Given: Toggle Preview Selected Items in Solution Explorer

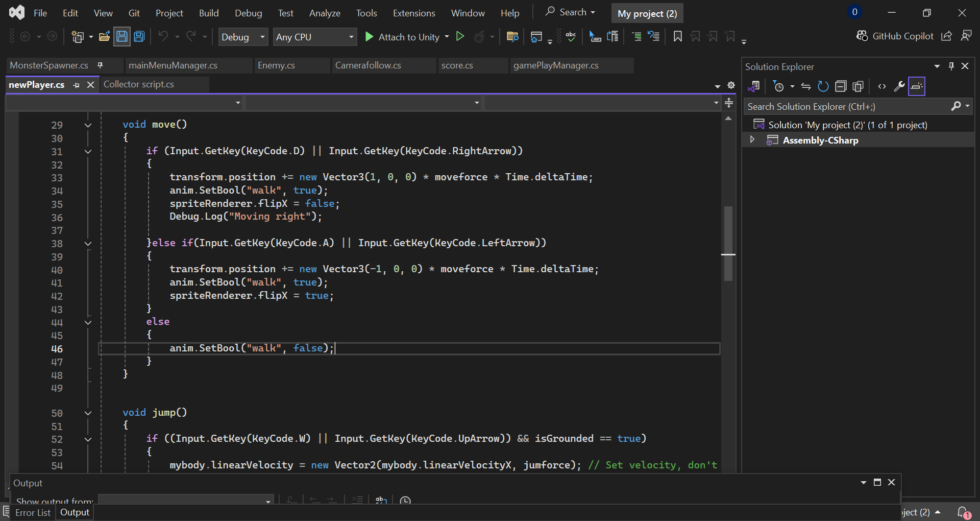Looking at the screenshot, I should [917, 86].
